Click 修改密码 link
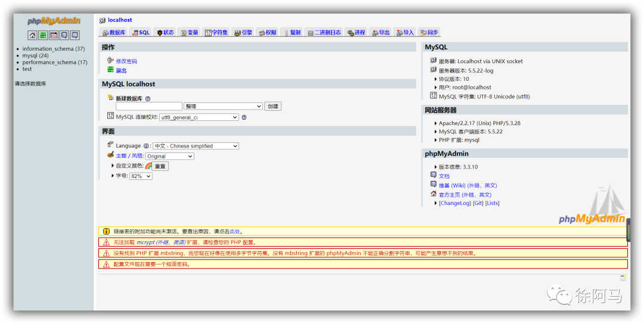Viewport: 644px width, 324px height. click(x=126, y=61)
